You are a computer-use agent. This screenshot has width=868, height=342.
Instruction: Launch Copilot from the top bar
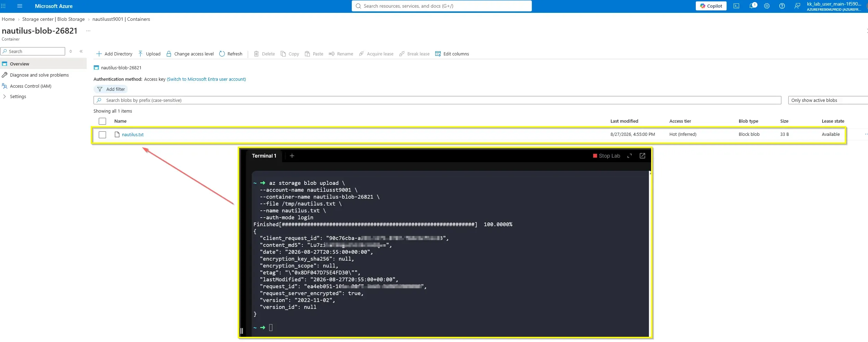tap(711, 6)
